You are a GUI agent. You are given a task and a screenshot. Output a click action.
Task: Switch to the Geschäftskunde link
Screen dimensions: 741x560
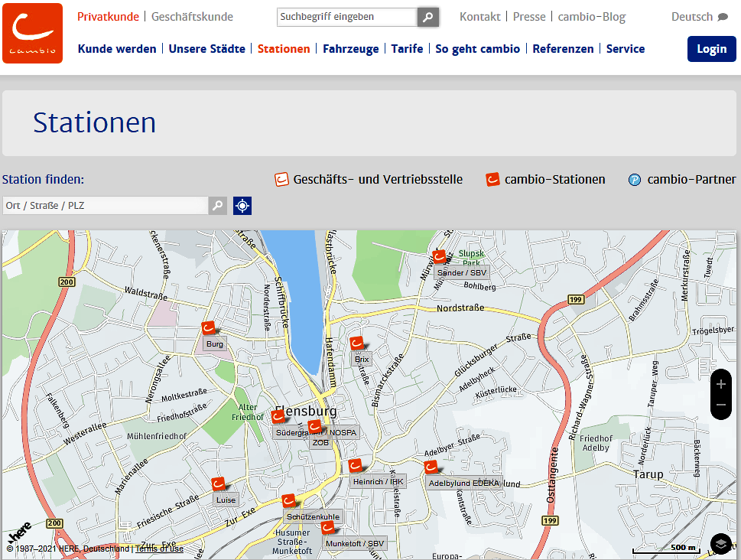pyautogui.click(x=192, y=17)
